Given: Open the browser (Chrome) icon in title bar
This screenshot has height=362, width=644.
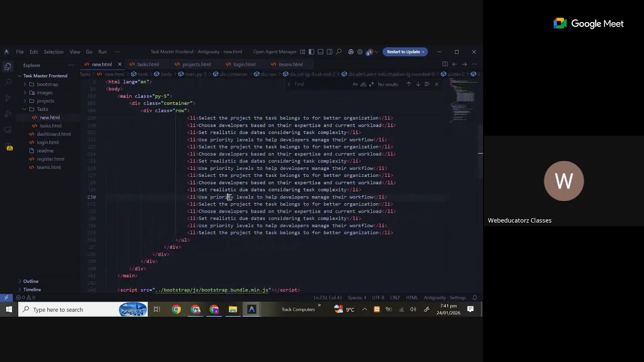Looking at the screenshot, I should pos(351,52).
